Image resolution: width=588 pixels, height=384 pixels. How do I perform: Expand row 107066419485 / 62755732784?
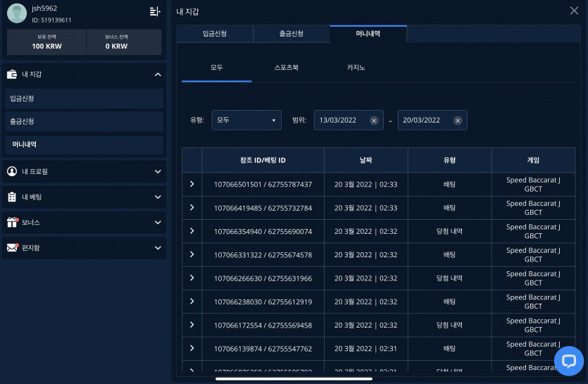point(192,207)
